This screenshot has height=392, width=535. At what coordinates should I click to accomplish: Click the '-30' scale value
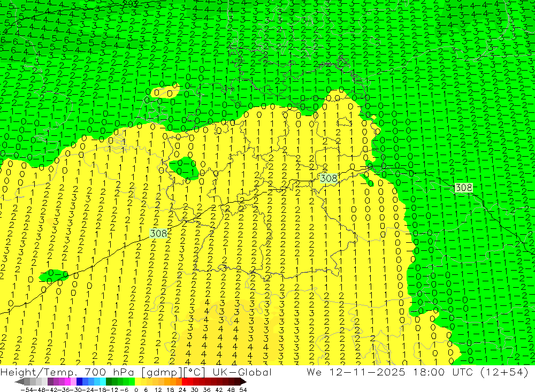click(77, 390)
